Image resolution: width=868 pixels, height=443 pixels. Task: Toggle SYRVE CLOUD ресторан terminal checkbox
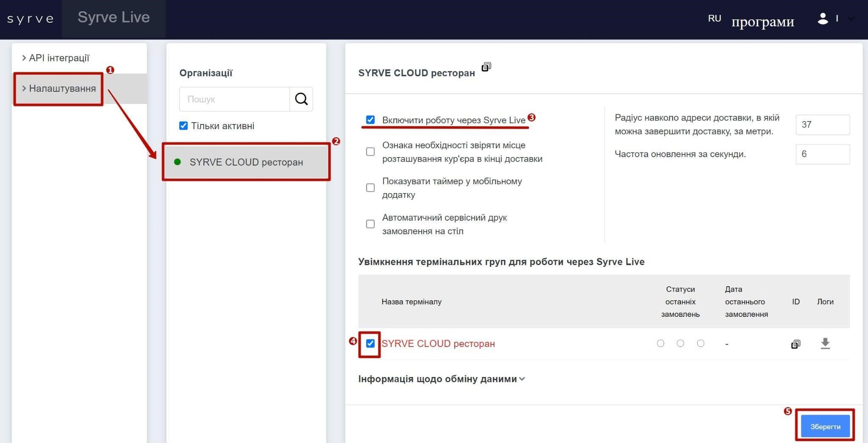click(x=370, y=344)
